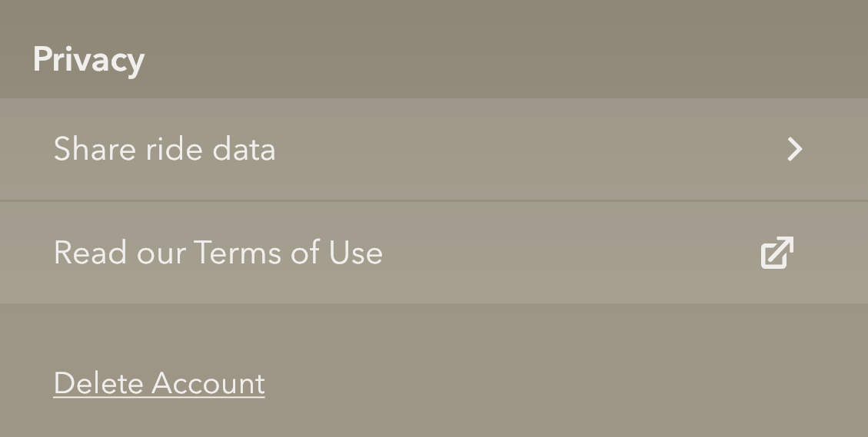Click the external link icon for Terms of Use
The image size is (868, 437).
point(777,253)
